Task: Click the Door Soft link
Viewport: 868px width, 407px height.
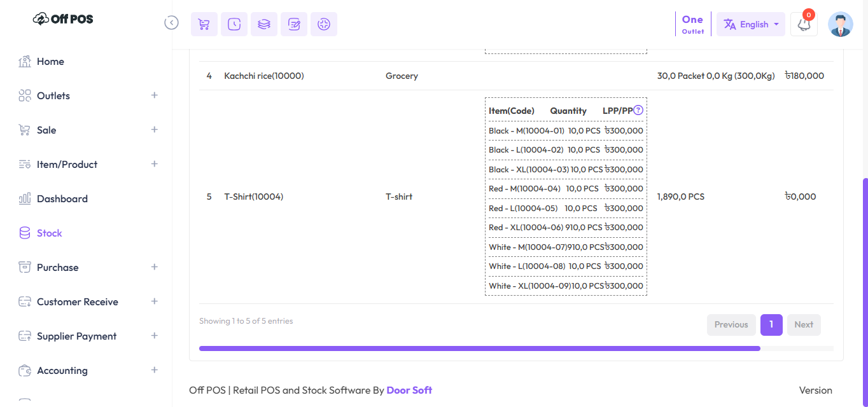Action: pos(409,390)
